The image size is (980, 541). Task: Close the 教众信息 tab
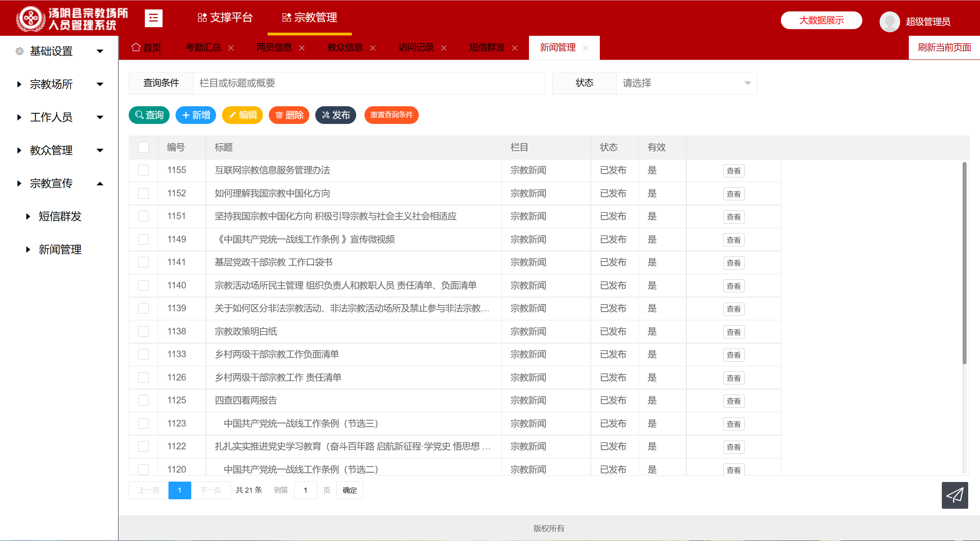[x=373, y=48]
